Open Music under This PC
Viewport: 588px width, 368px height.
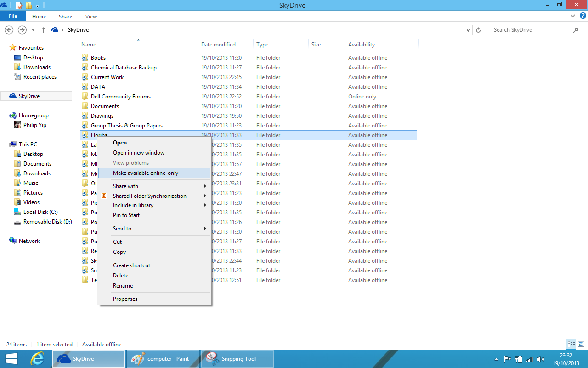[31, 183]
